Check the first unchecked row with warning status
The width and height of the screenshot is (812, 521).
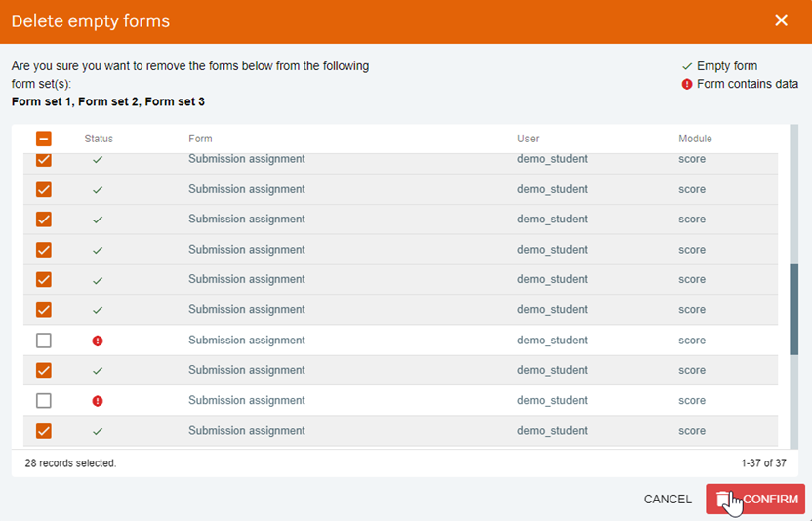[44, 341]
